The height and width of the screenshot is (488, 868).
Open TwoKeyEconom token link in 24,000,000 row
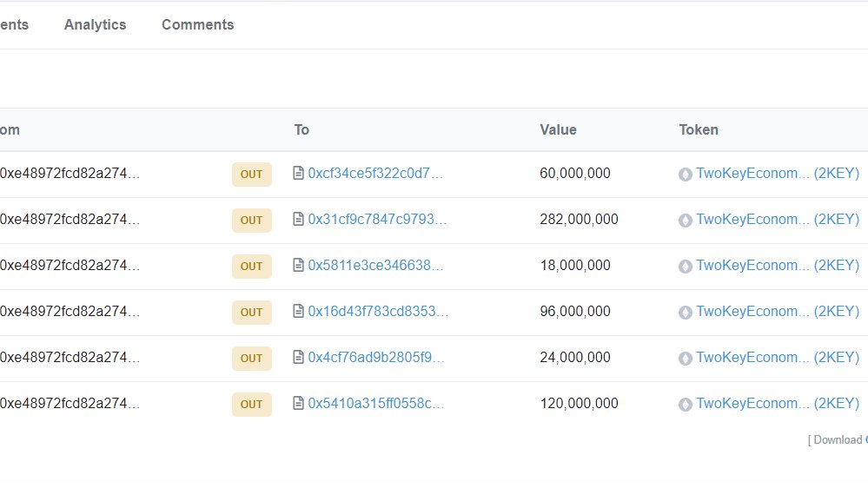[778, 357]
